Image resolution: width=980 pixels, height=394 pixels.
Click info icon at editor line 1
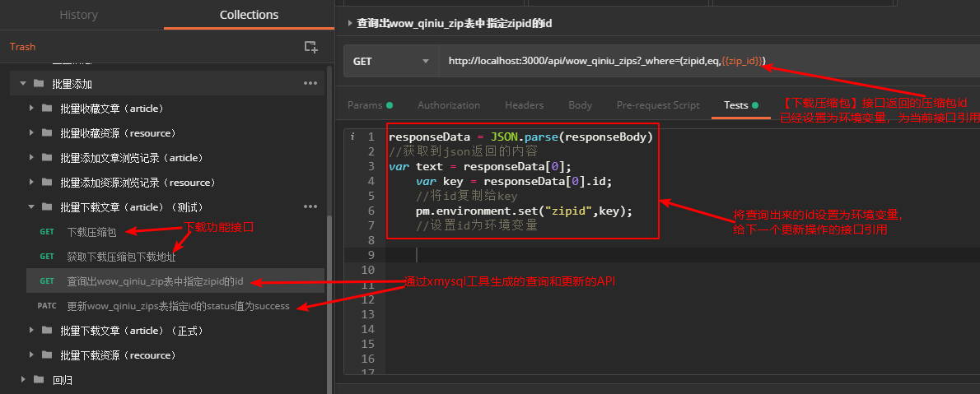click(352, 137)
